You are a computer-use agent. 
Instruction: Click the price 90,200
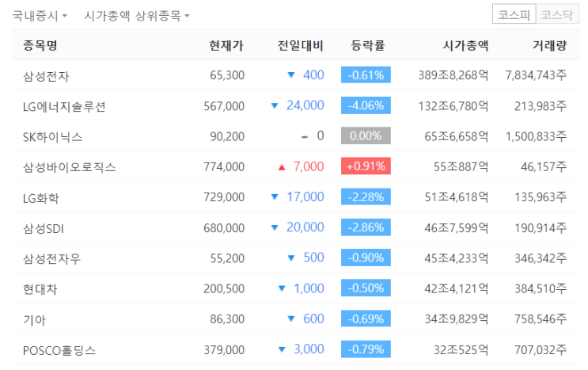227,136
